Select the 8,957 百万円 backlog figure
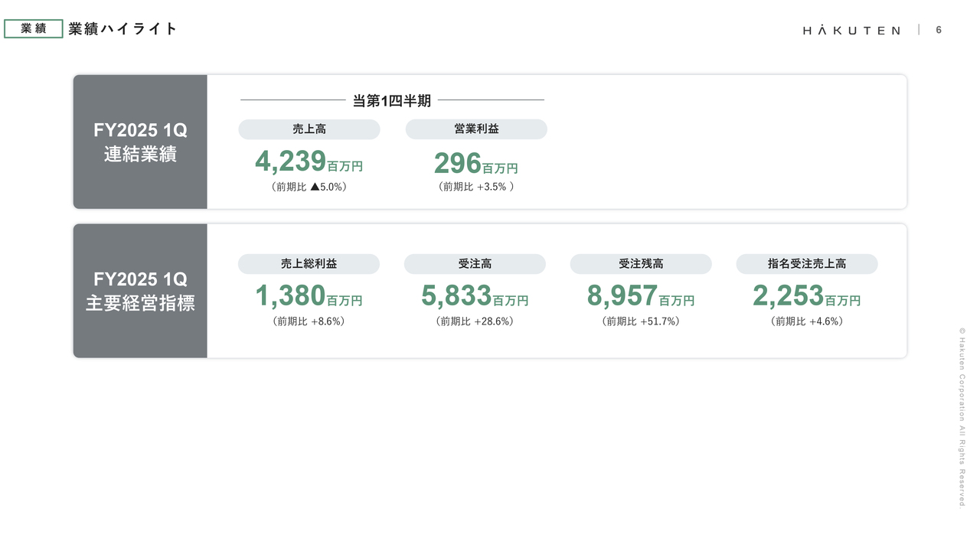The width and height of the screenshot is (980, 551). 641,296
